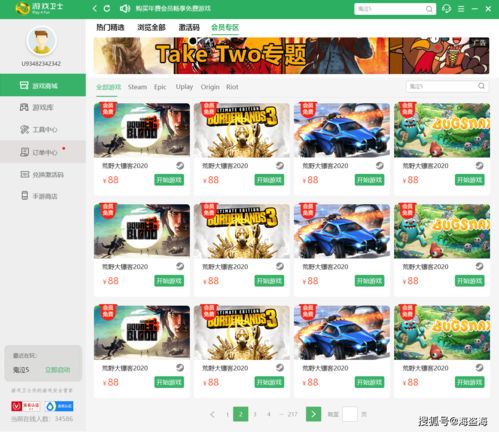Jump to page 3 in pagination
The image size is (499, 432).
pyautogui.click(x=255, y=414)
